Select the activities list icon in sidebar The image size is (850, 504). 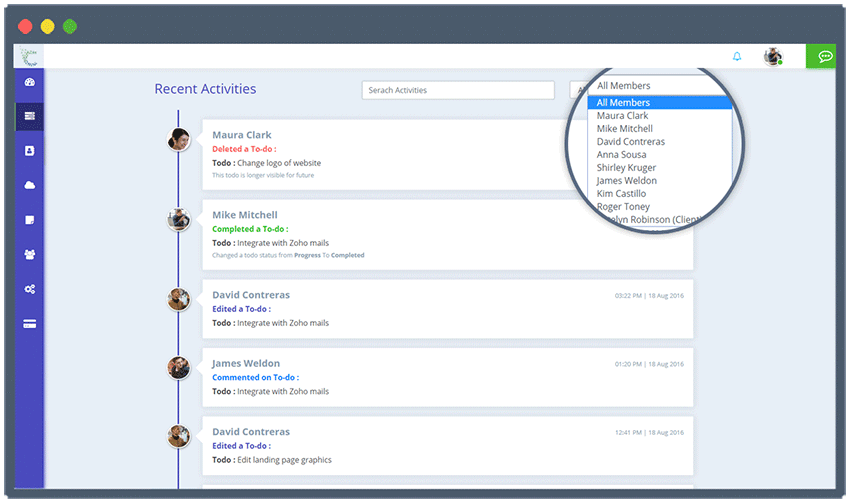[30, 116]
